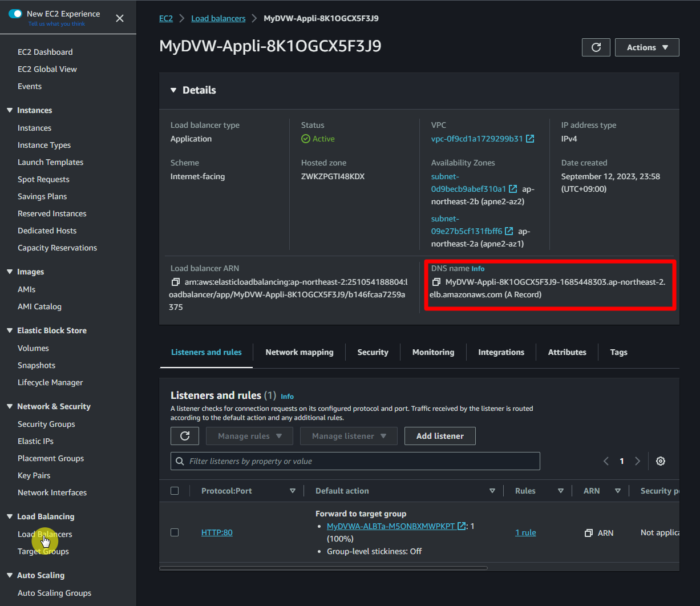
Task: Open Launch Templates in sidebar
Action: 50,162
